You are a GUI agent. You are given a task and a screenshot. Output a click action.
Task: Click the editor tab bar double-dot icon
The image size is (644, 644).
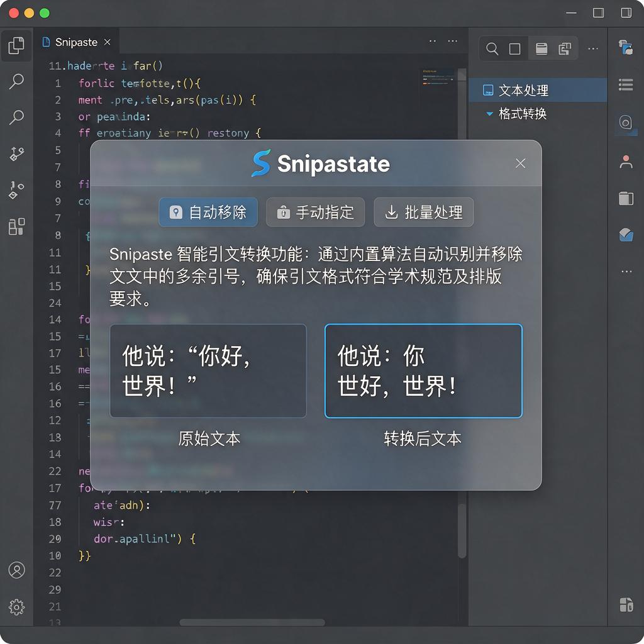tap(433, 41)
